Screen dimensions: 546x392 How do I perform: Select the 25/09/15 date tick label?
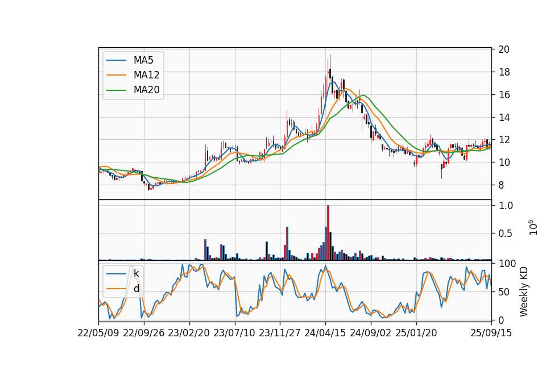tap(491, 333)
